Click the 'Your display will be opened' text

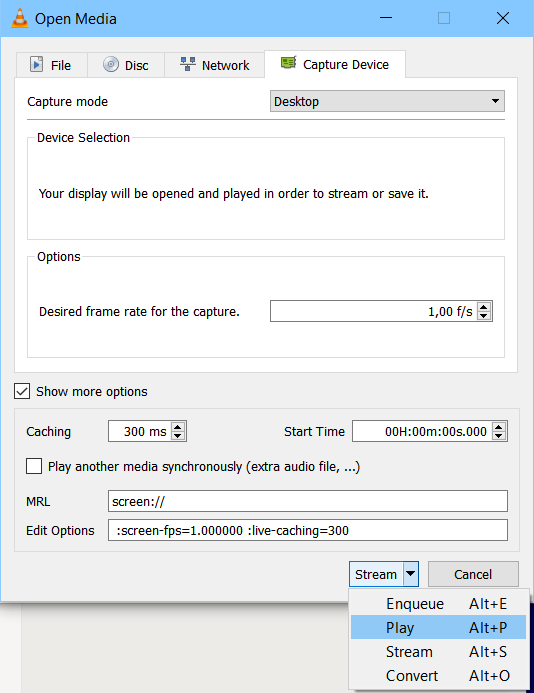click(233, 194)
